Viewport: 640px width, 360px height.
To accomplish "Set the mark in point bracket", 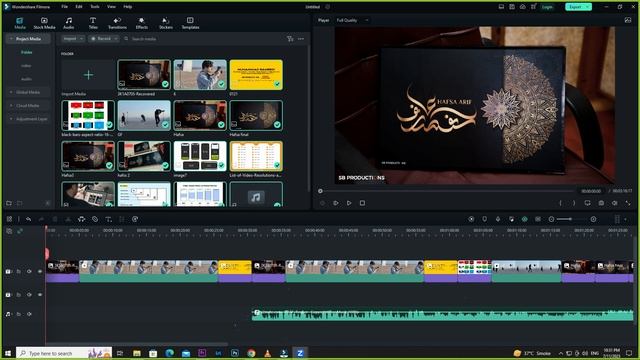I will (560, 203).
